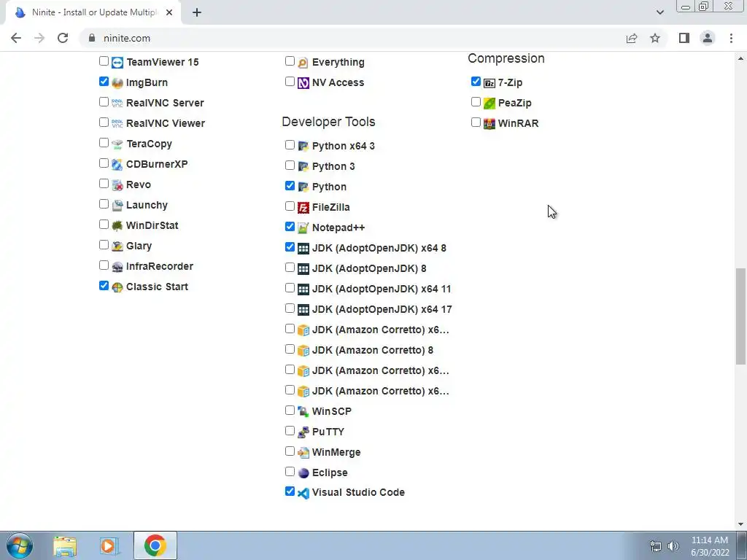This screenshot has height=560, width=747.
Task: Click the FileZilla red icon
Action: 303,208
